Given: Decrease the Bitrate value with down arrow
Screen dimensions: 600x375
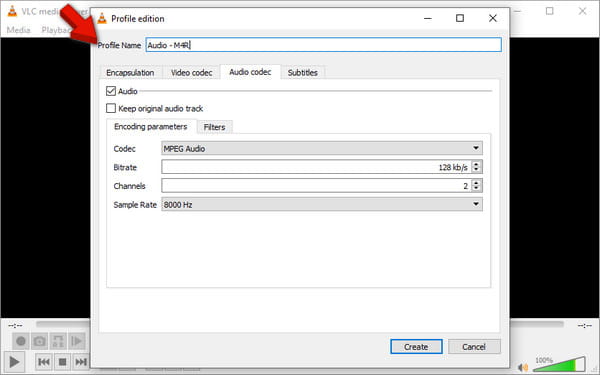Looking at the screenshot, I should pos(476,170).
